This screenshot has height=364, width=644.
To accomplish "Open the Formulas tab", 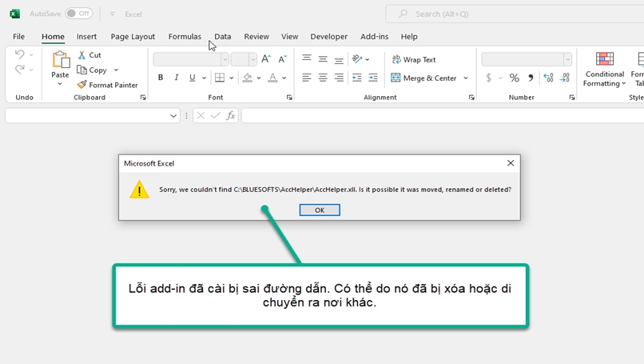I will coord(185,36).
